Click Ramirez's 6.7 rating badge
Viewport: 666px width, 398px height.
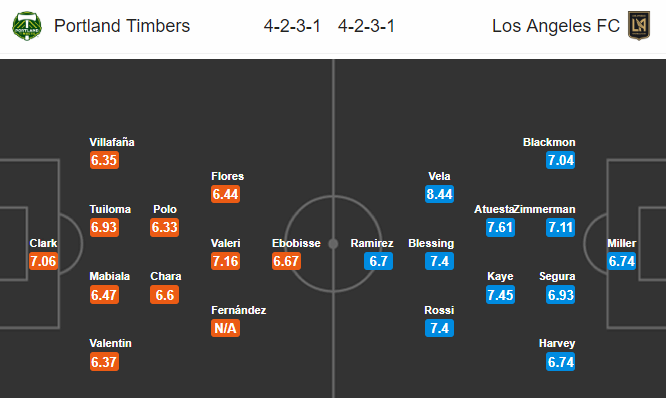pyautogui.click(x=378, y=261)
